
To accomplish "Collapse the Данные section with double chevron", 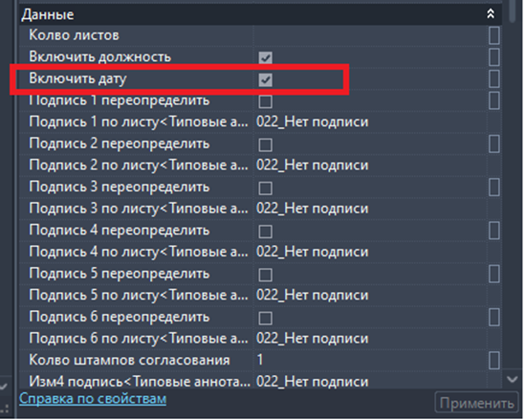I will coord(491,13).
